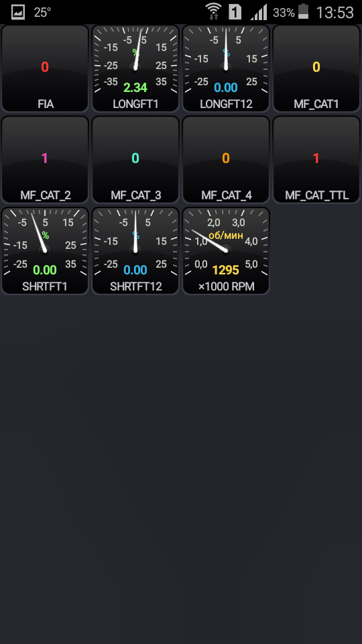Tap the FIA gauge tile
Image resolution: width=362 pixels, height=644 pixels.
coord(45,68)
